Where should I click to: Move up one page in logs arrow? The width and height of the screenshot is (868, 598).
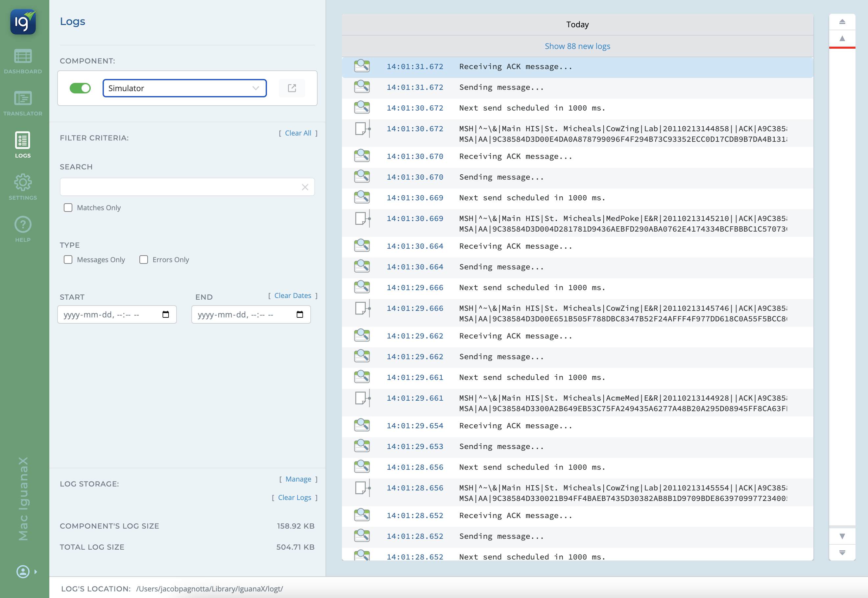click(842, 38)
